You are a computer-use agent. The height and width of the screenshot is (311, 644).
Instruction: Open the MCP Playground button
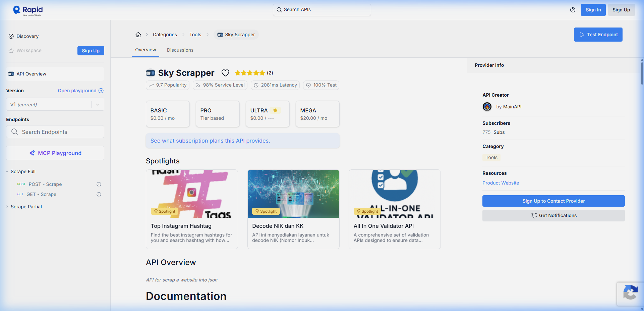tap(55, 153)
